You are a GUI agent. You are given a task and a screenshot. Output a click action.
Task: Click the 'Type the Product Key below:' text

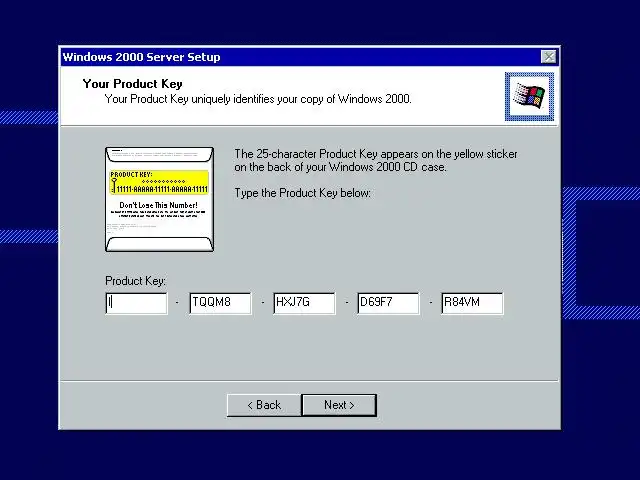pos(302,193)
